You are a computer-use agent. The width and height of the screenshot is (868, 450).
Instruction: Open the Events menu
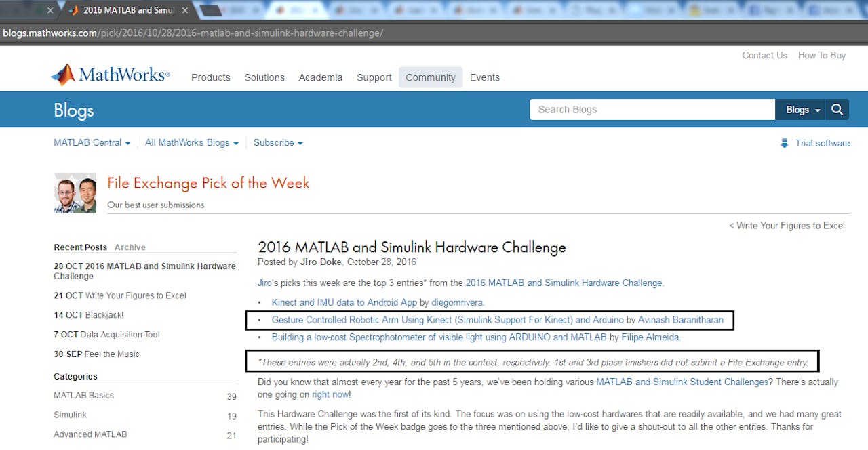(x=485, y=77)
